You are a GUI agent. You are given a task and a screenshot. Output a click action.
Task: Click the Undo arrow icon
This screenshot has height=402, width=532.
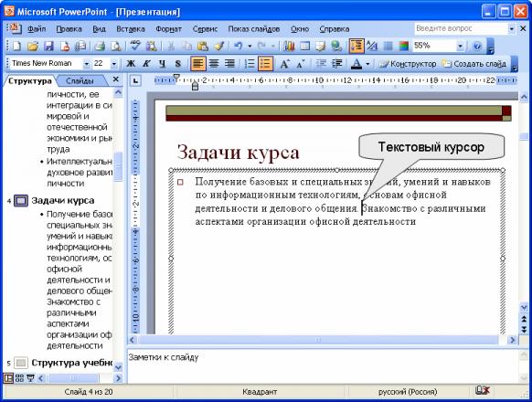(239, 46)
